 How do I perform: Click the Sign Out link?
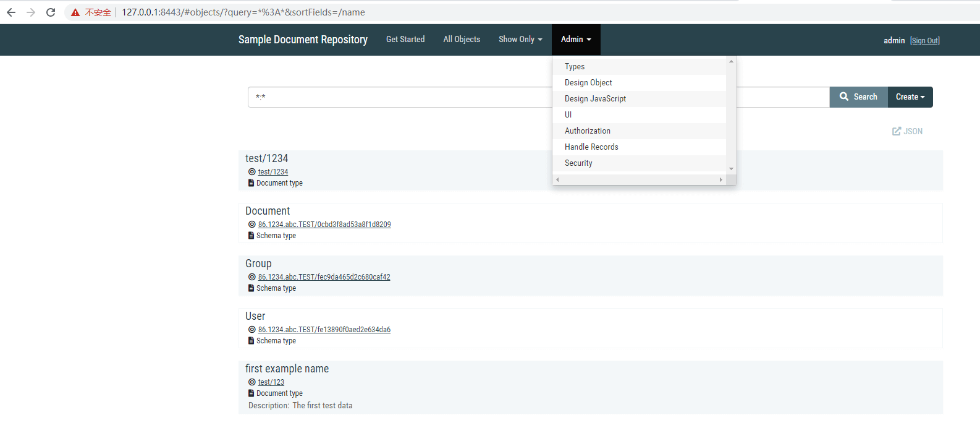924,41
